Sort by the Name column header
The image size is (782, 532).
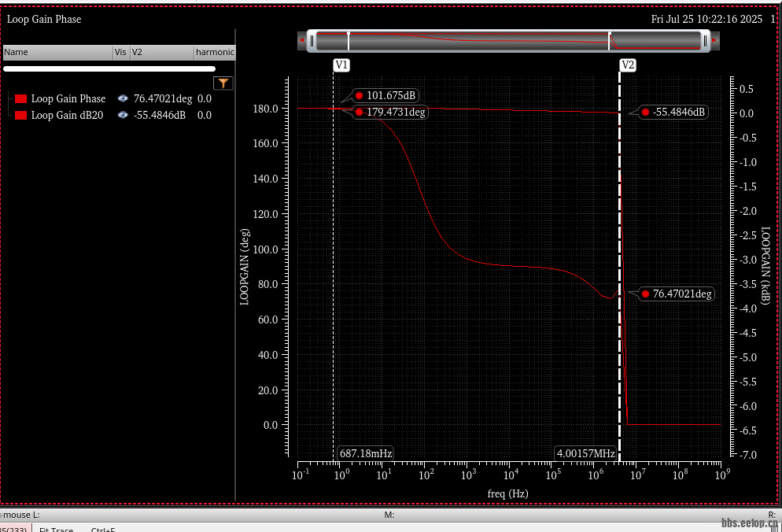click(58, 53)
